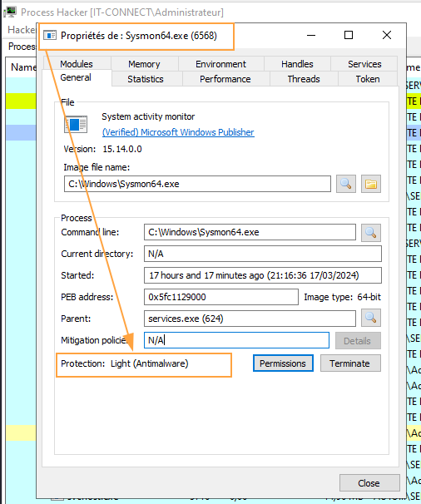Image resolution: width=421 pixels, height=504 pixels.
Task: Switch to the Statistics tab
Action: 146,79
